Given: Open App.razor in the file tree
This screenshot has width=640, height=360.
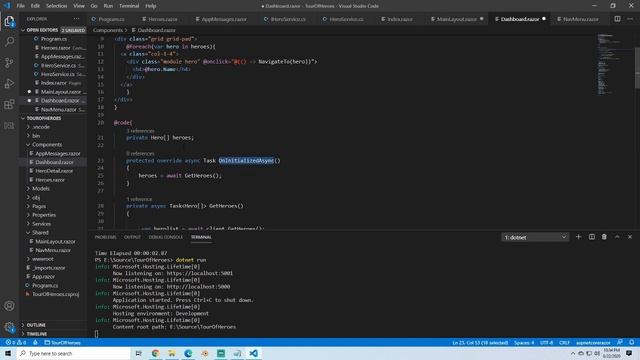Looking at the screenshot, I should [43, 276].
